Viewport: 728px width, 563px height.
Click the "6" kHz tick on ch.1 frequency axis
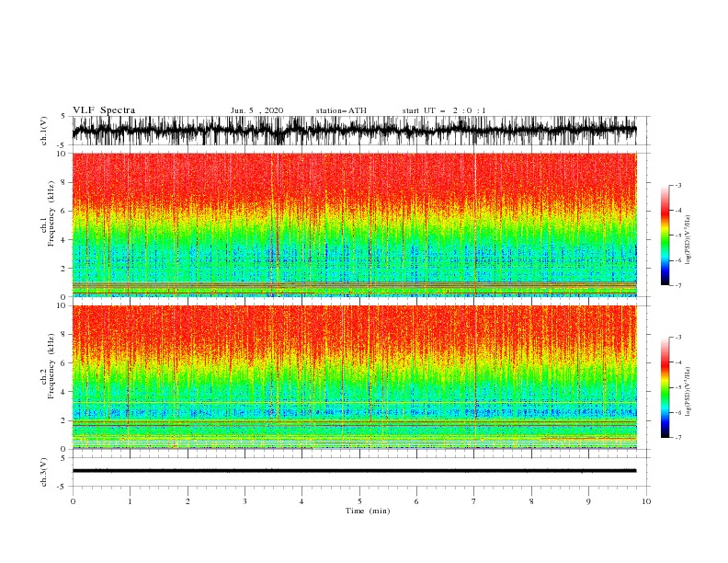click(x=64, y=211)
